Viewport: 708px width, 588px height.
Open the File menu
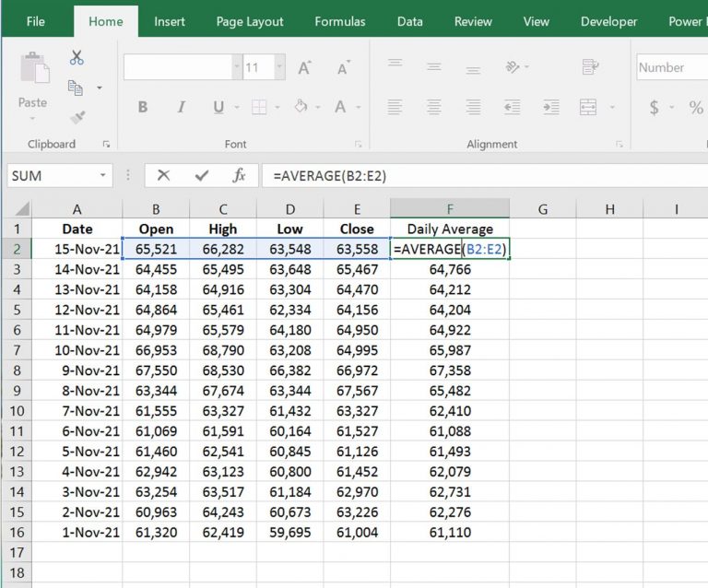[36, 21]
